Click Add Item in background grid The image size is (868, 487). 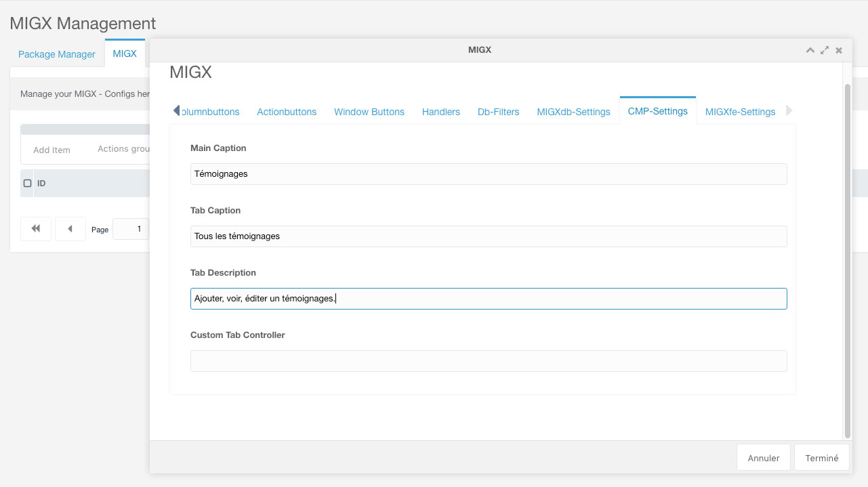pos(52,150)
